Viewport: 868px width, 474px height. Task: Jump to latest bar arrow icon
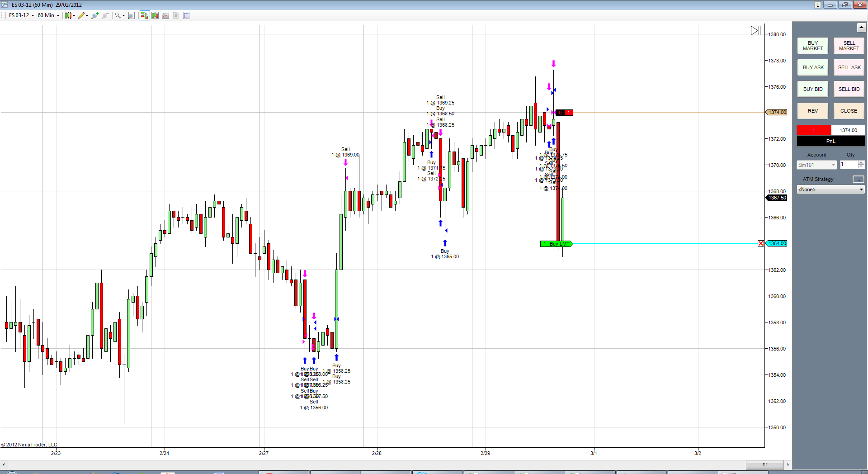(755, 30)
